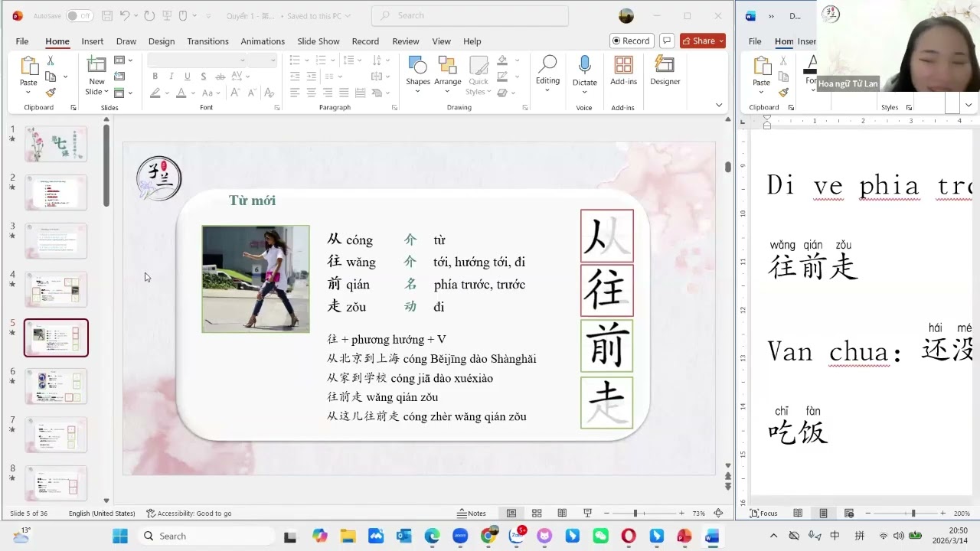Toggle Normal view button
This screenshot has width=980, height=551.
tap(511, 514)
